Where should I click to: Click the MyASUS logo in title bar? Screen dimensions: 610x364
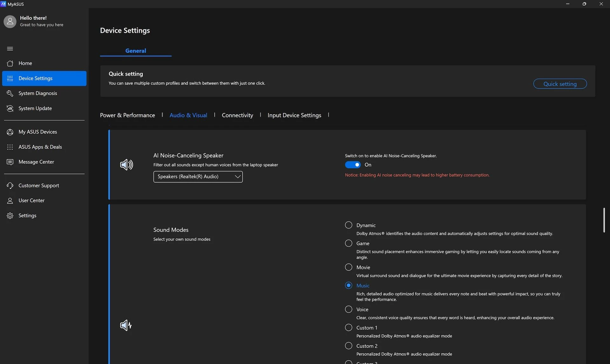(x=3, y=4)
